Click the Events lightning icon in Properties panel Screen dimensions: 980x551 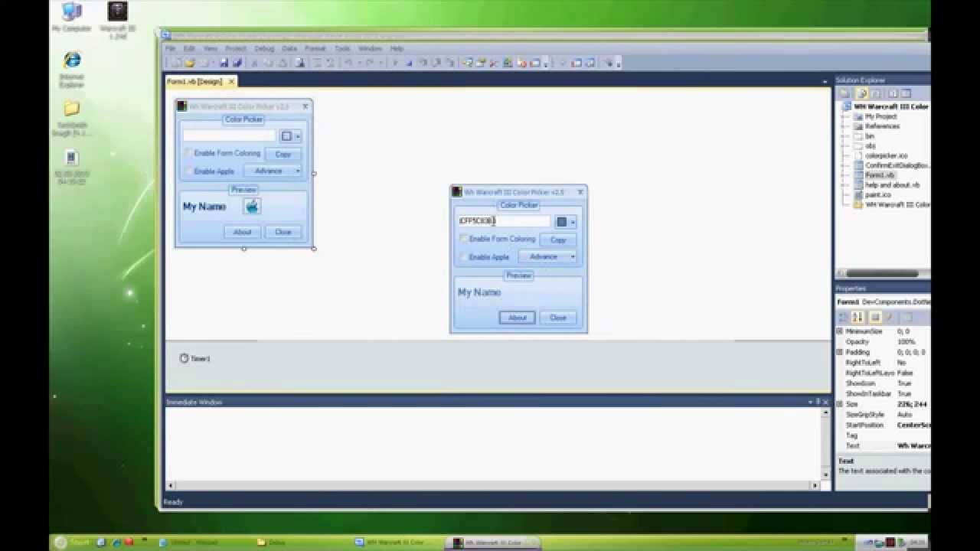click(x=889, y=317)
